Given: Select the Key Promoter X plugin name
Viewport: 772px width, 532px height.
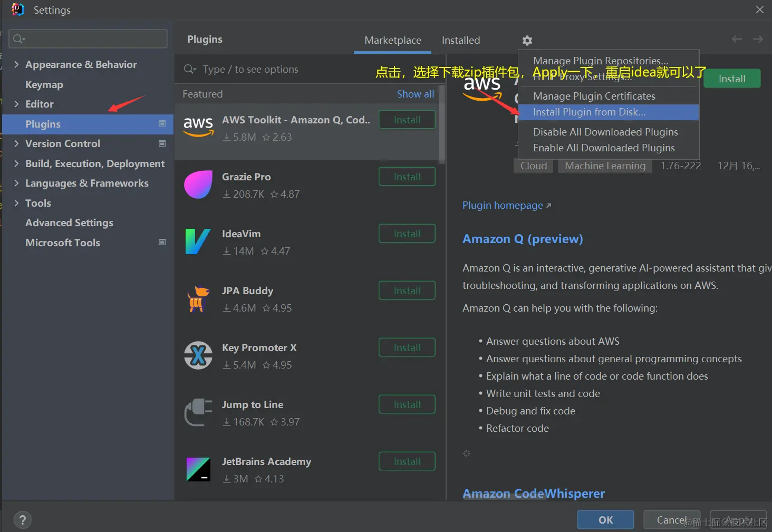Looking at the screenshot, I should coord(259,347).
